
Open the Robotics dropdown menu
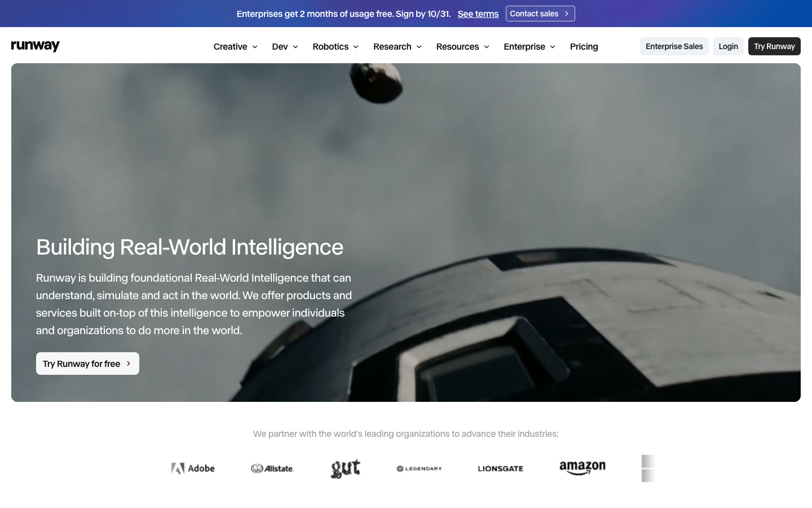click(336, 46)
